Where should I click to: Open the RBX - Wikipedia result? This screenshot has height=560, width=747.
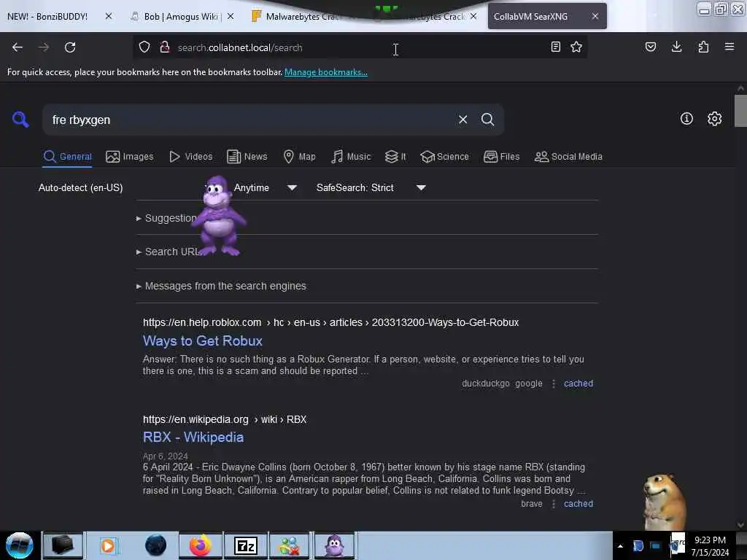coord(193,437)
